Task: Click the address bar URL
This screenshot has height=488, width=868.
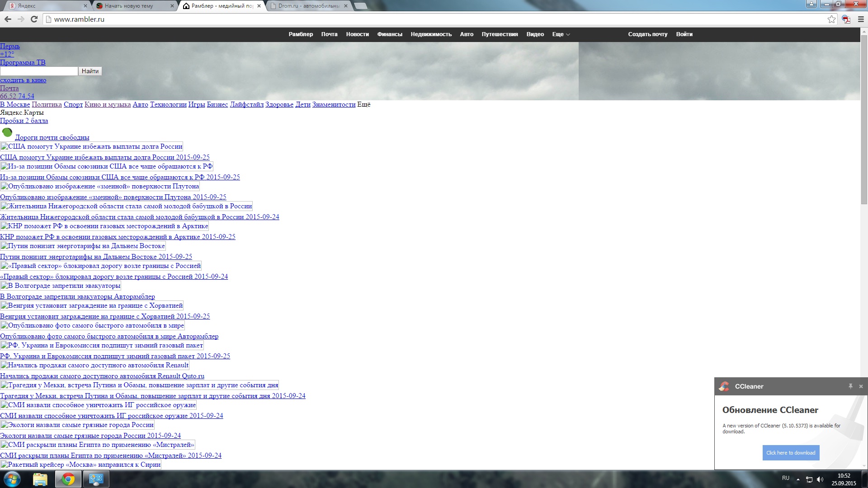Action: coord(79,19)
